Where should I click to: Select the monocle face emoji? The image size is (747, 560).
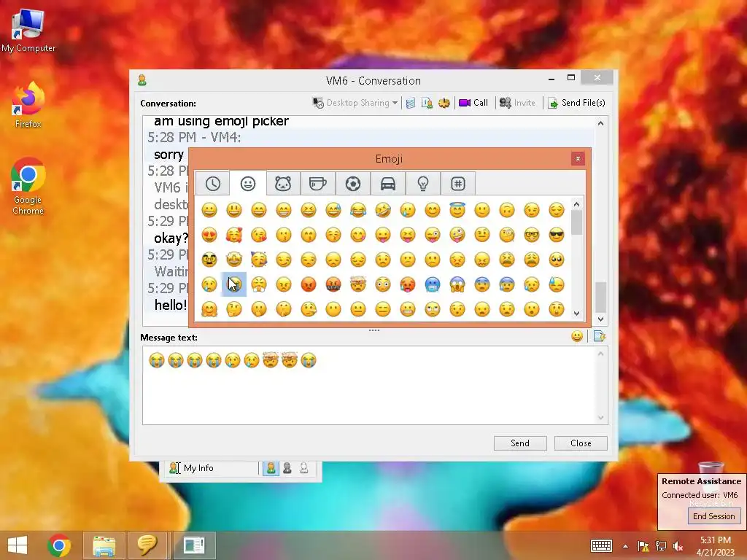(x=507, y=235)
